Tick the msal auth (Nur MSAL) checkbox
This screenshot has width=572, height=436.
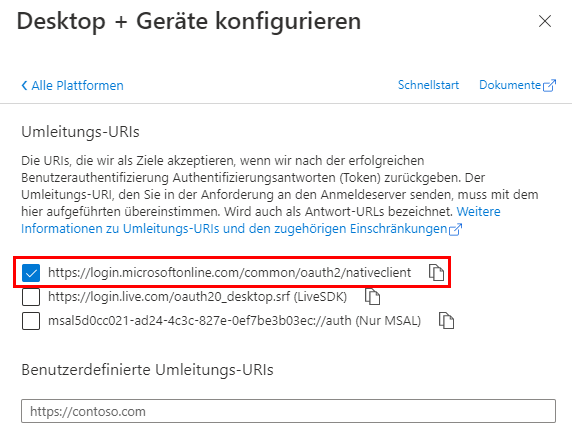point(31,321)
